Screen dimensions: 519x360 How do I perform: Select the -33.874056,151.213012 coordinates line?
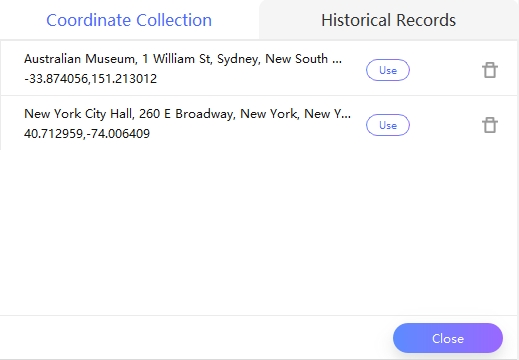tap(90, 79)
